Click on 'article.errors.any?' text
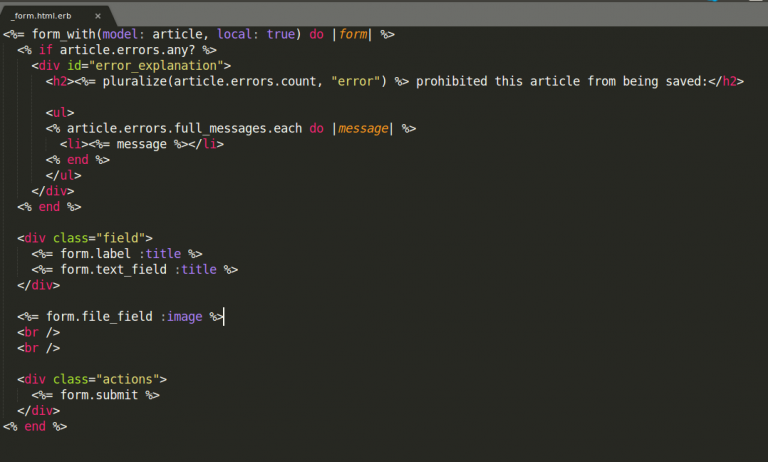The width and height of the screenshot is (768, 462). 127,50
